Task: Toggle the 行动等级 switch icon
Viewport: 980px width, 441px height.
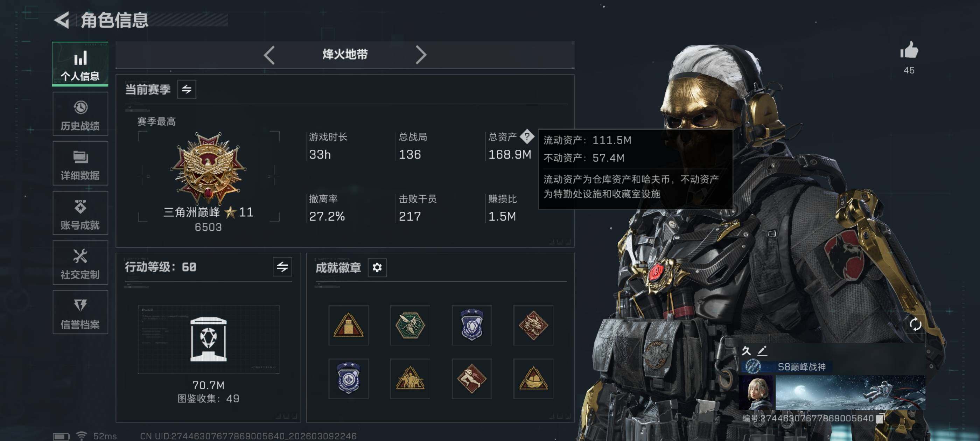Action: point(282,267)
